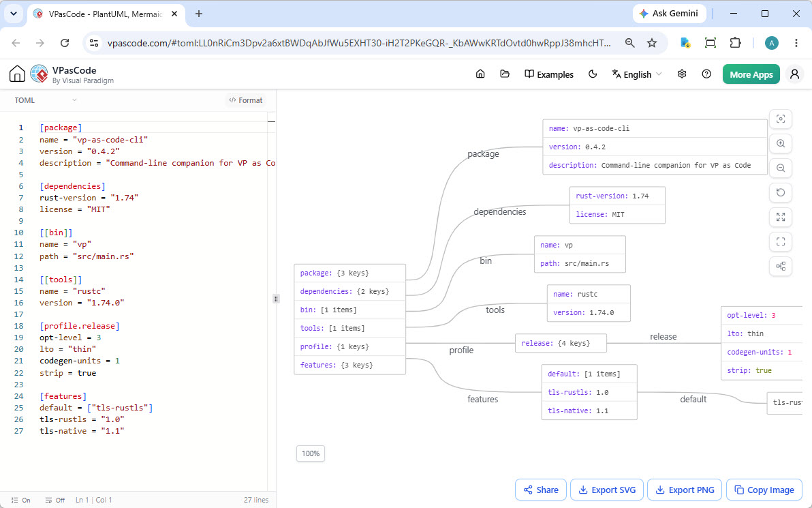Click Export PNG button

click(x=685, y=490)
